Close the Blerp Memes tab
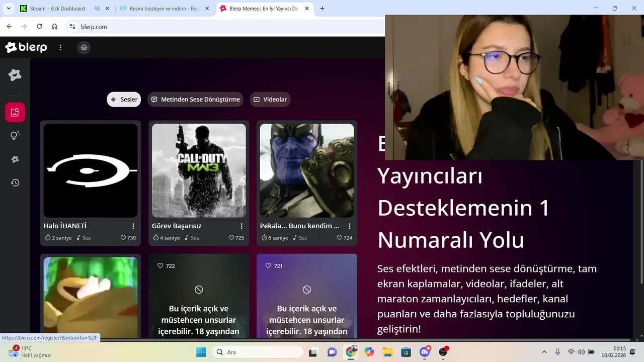Viewport: 644px width, 362px height. pos(307,9)
